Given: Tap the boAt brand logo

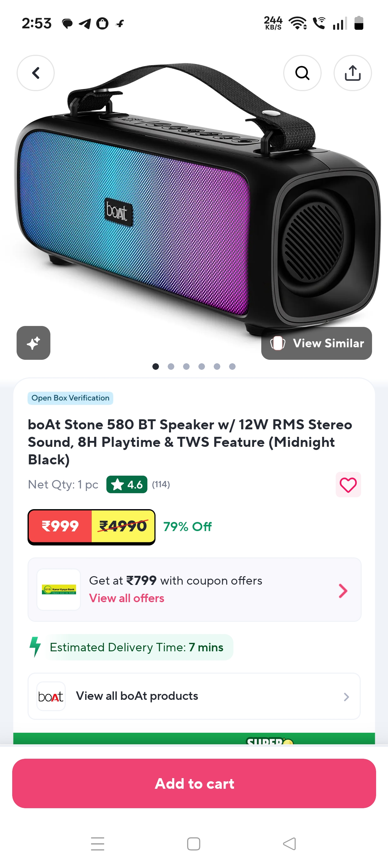Looking at the screenshot, I should pos(51,696).
